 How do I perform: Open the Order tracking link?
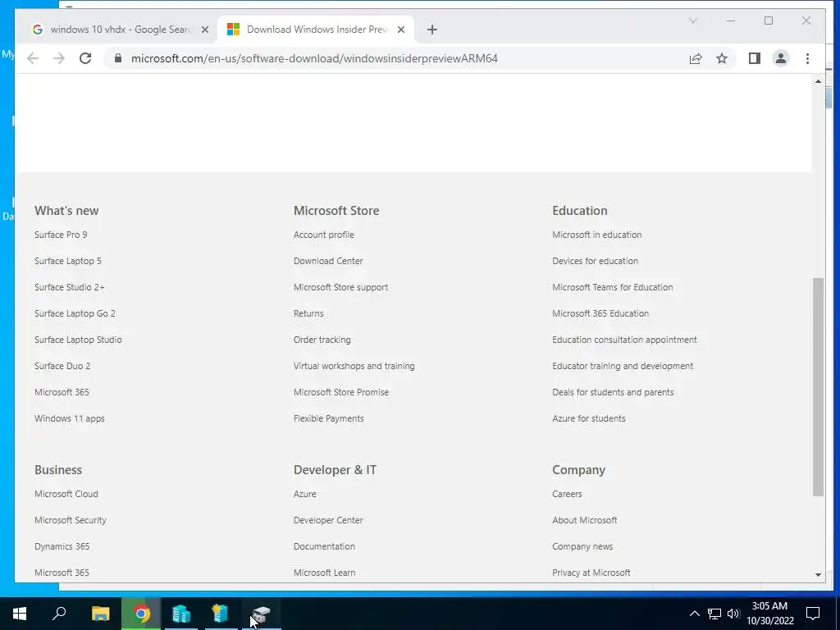pos(322,340)
